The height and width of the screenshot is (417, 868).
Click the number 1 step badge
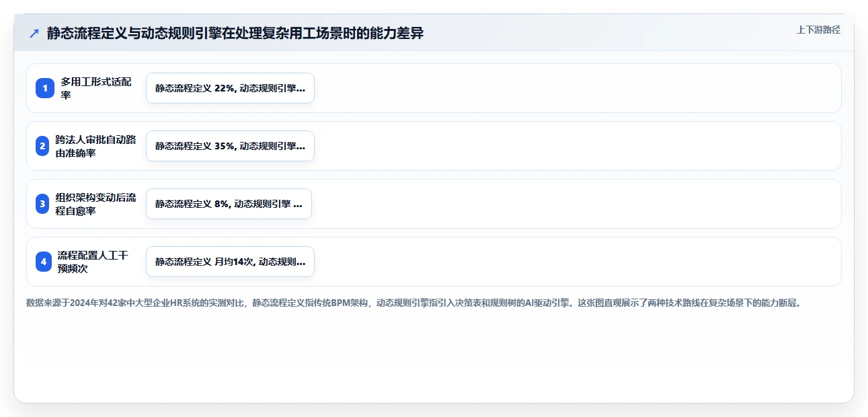[44, 88]
